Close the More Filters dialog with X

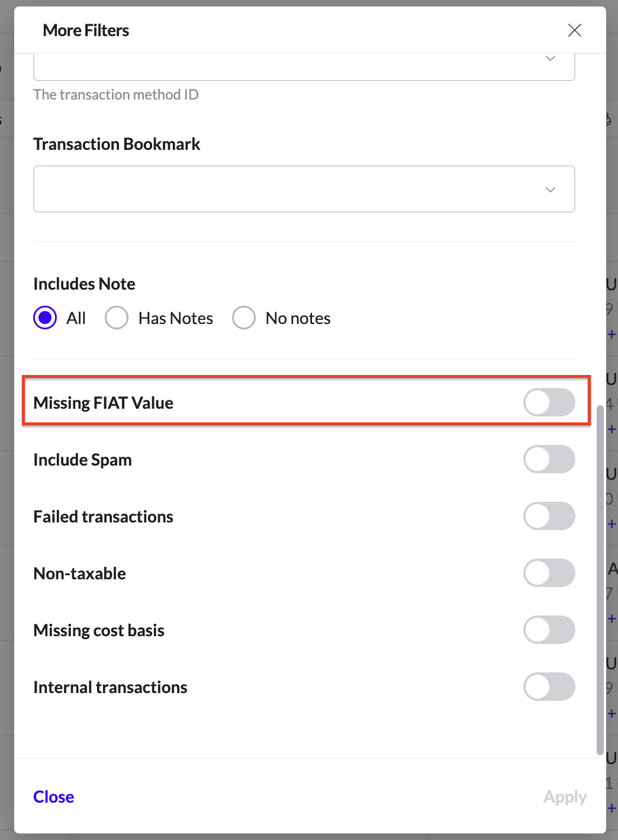574,30
